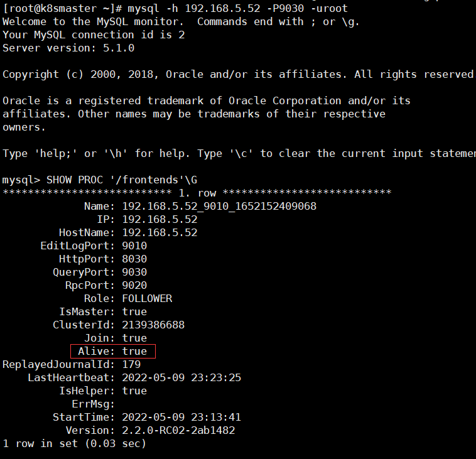Click the Join true value

click(134, 338)
